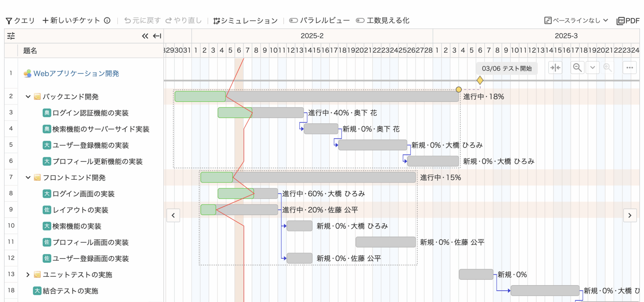Click assignee badge of ユーザー登録画面の実装

click(47, 258)
